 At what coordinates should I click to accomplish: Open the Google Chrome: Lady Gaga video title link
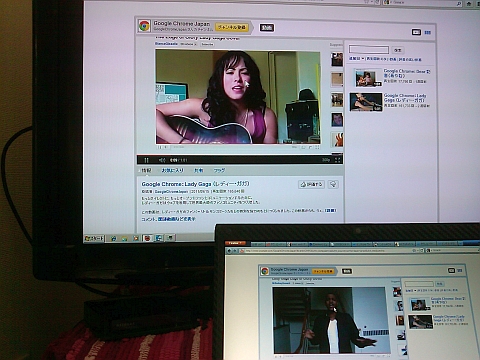coord(195,184)
